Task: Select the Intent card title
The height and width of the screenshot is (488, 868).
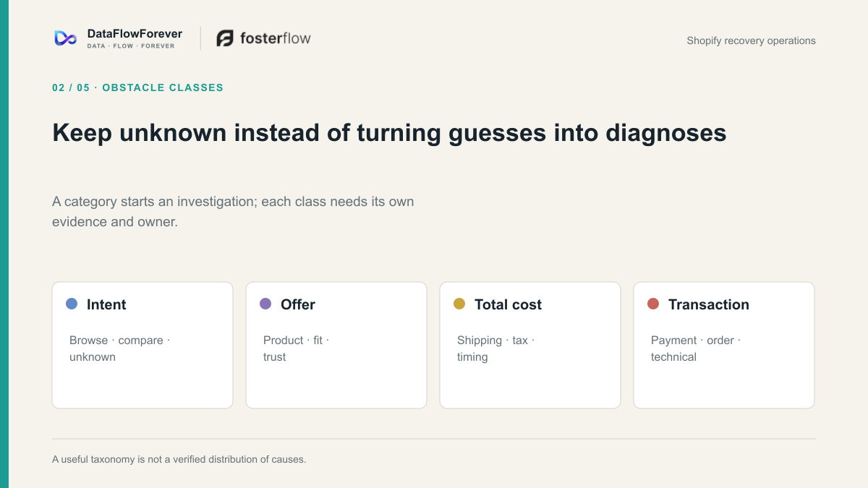Action: point(106,304)
